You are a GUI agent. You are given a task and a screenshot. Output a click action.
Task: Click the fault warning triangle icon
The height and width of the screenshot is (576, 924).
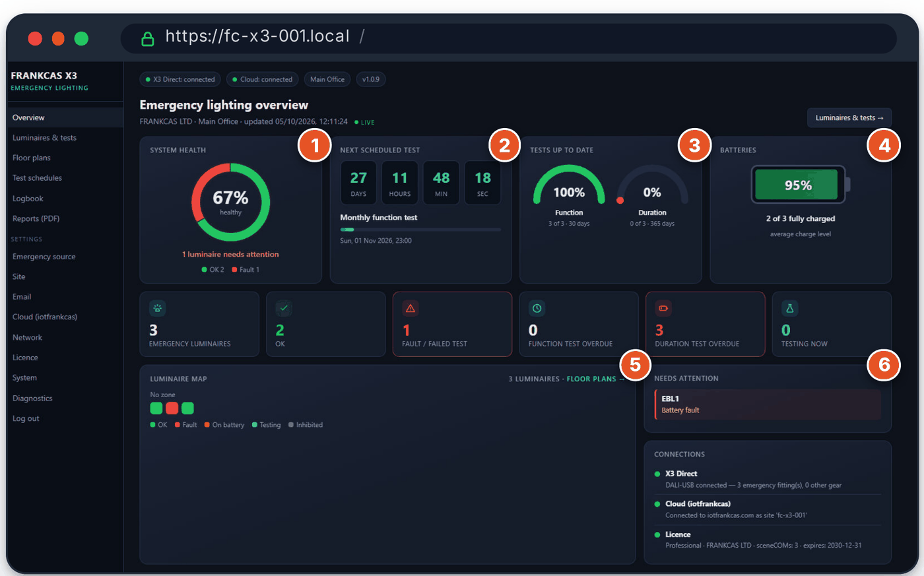point(411,308)
